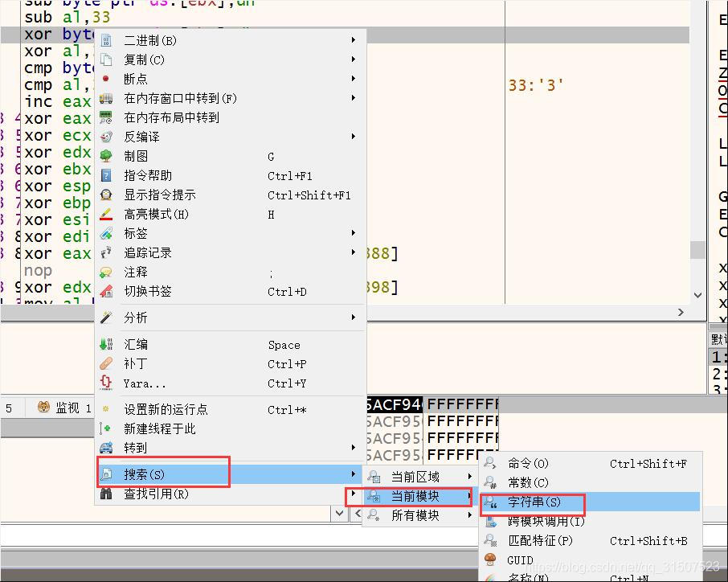Screen dimensions: 728x582
Task: Expand the 复制(C) submenu arrow
Action: click(x=354, y=59)
